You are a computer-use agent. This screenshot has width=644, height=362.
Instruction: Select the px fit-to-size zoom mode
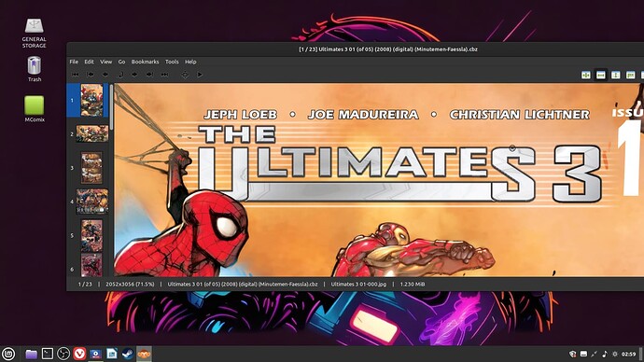coord(630,75)
